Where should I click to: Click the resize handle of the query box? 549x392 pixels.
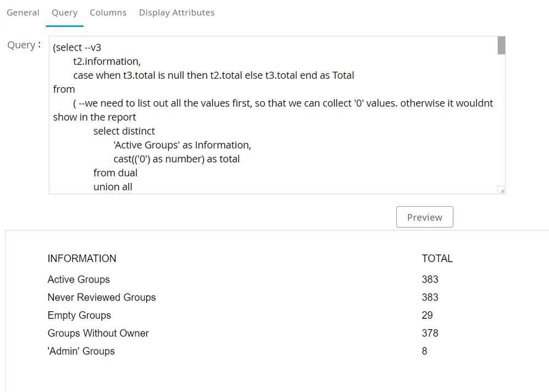click(x=501, y=190)
